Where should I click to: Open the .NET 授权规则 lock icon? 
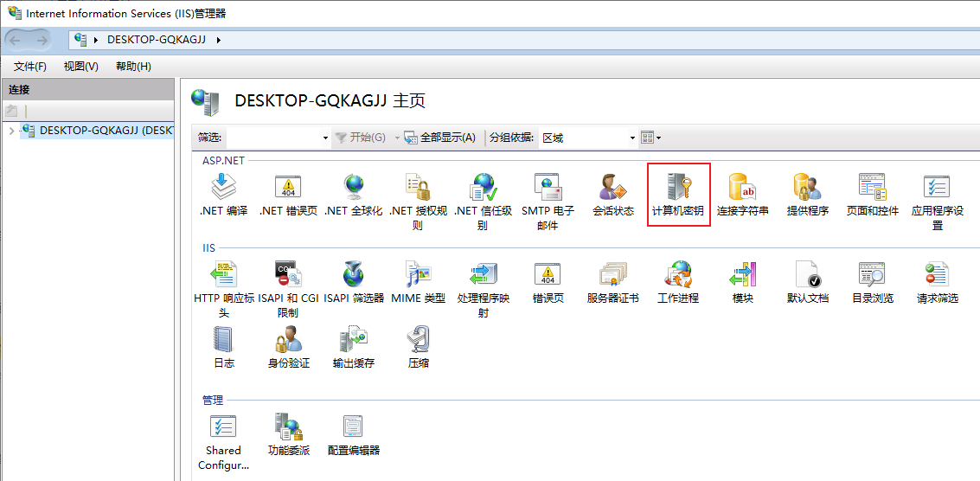418,186
